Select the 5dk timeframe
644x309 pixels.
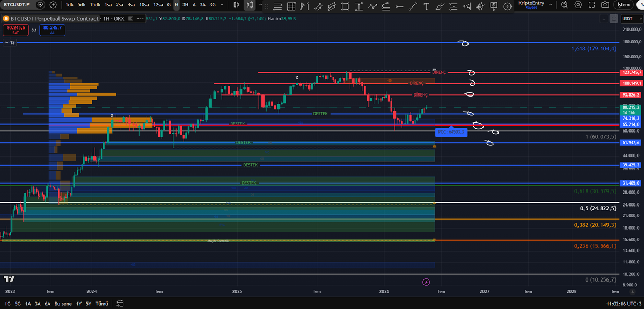click(82, 5)
